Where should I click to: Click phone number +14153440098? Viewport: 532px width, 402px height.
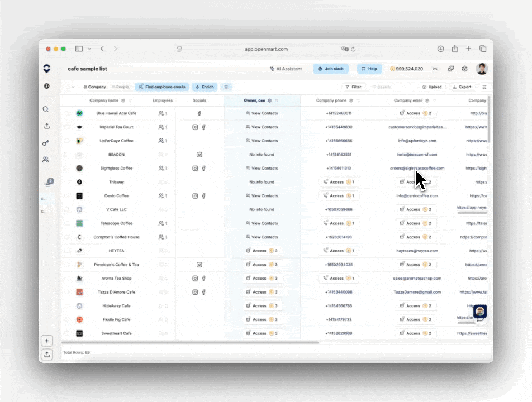click(339, 292)
